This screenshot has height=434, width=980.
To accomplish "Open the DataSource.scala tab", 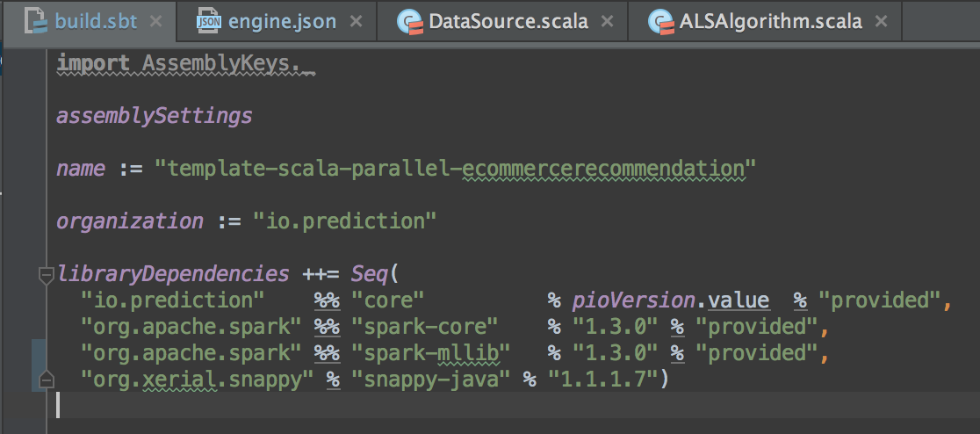I will click(x=508, y=21).
